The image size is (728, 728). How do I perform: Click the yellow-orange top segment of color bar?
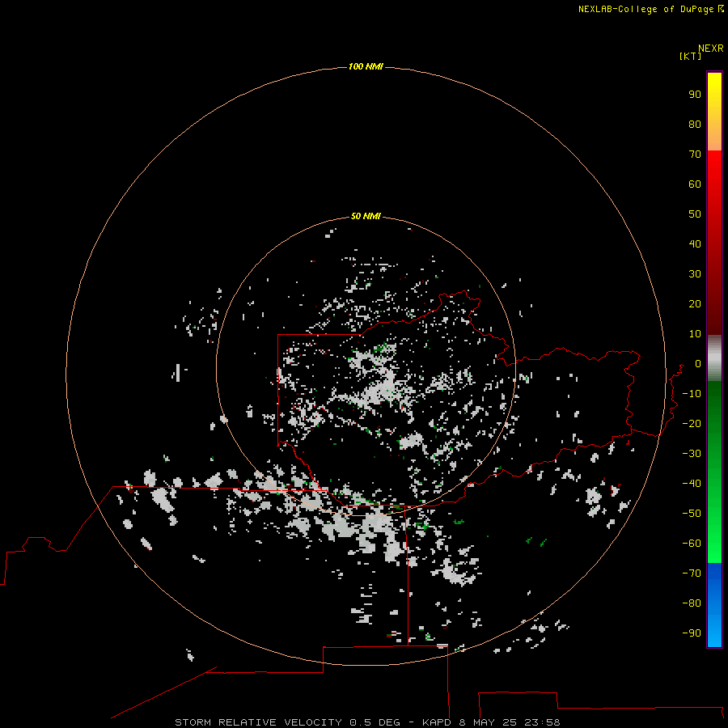coord(714,112)
